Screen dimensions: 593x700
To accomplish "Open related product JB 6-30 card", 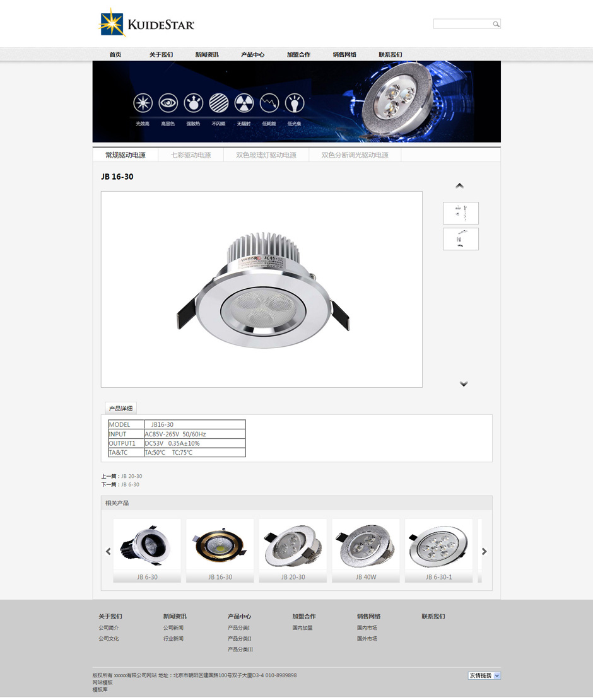I will 147,551.
